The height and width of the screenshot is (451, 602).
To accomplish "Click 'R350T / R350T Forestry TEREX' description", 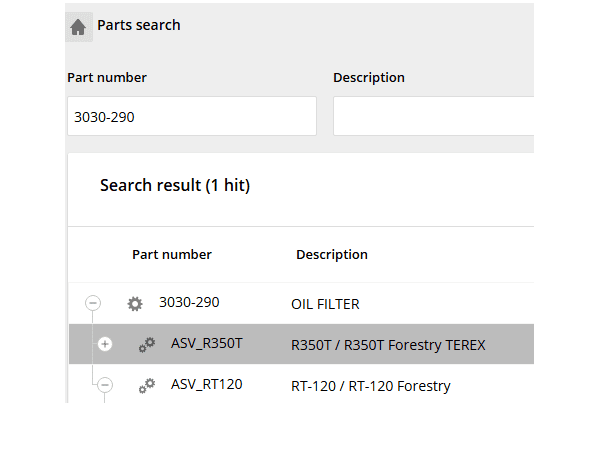I will 388,345.
